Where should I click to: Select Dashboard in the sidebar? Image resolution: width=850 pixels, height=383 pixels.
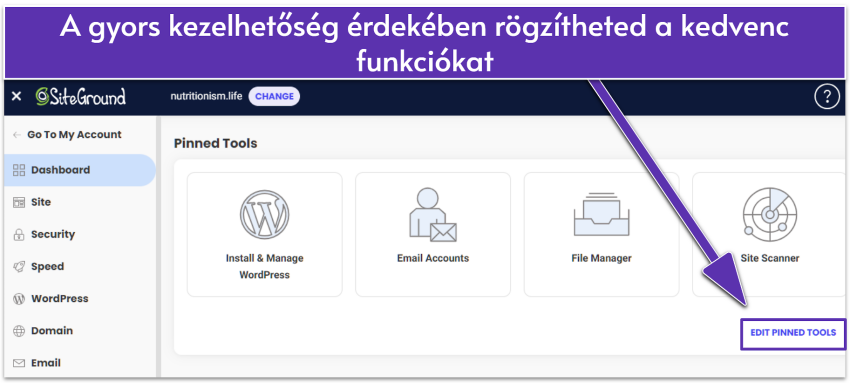[80, 170]
